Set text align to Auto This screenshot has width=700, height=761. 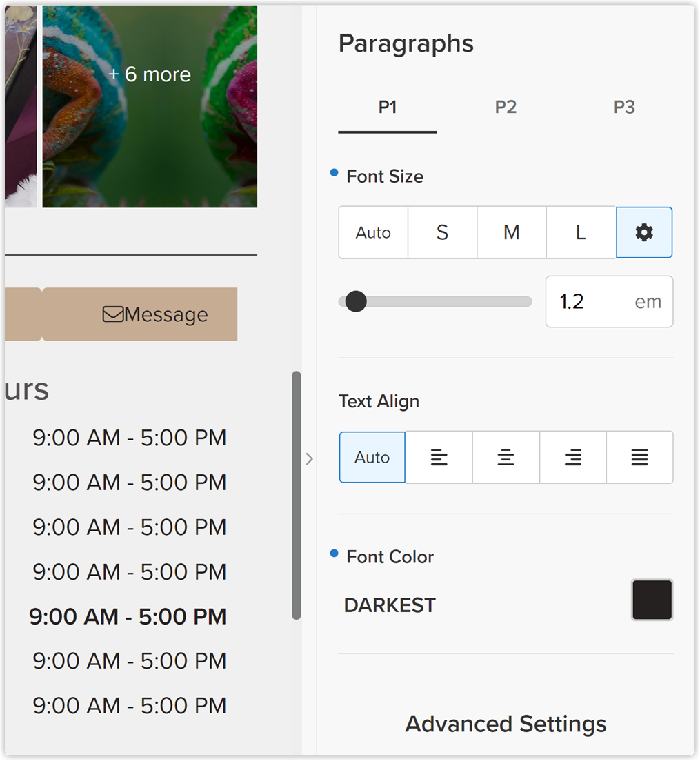pos(372,457)
